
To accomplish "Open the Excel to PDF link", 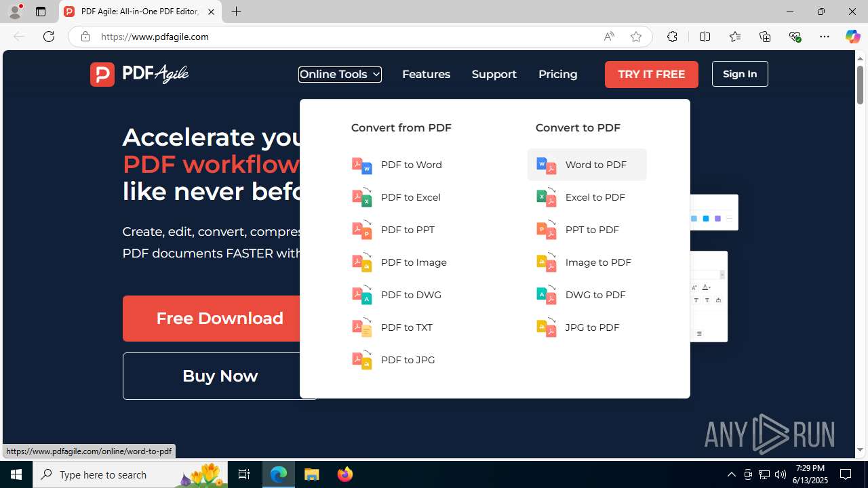I will [x=595, y=197].
